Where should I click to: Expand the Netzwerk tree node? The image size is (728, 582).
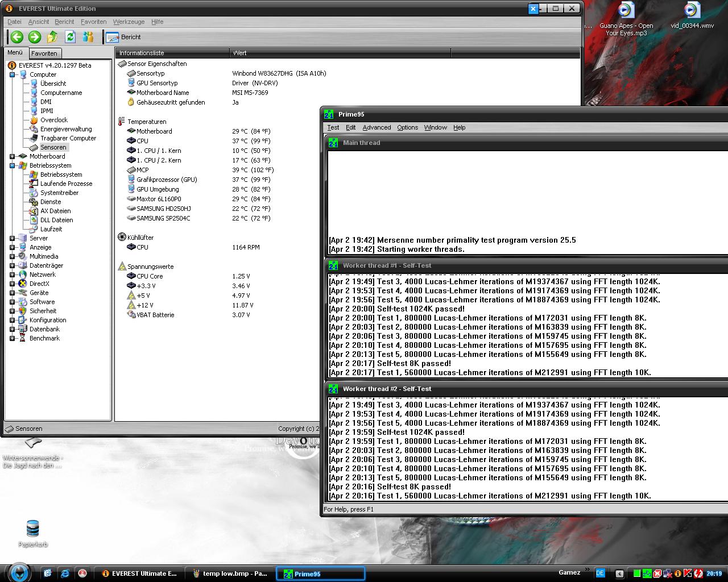(x=12, y=275)
